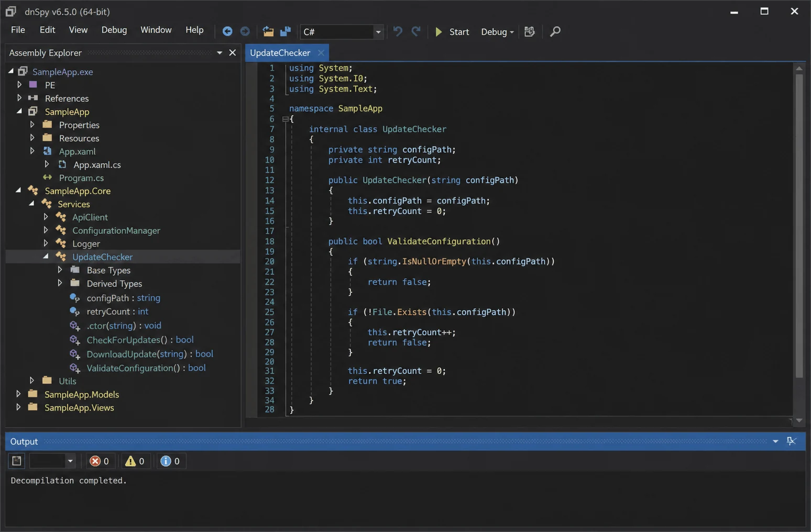Viewport: 811px width, 532px height.
Task: Click the SampleApp.exe assembly icon
Action: point(23,71)
